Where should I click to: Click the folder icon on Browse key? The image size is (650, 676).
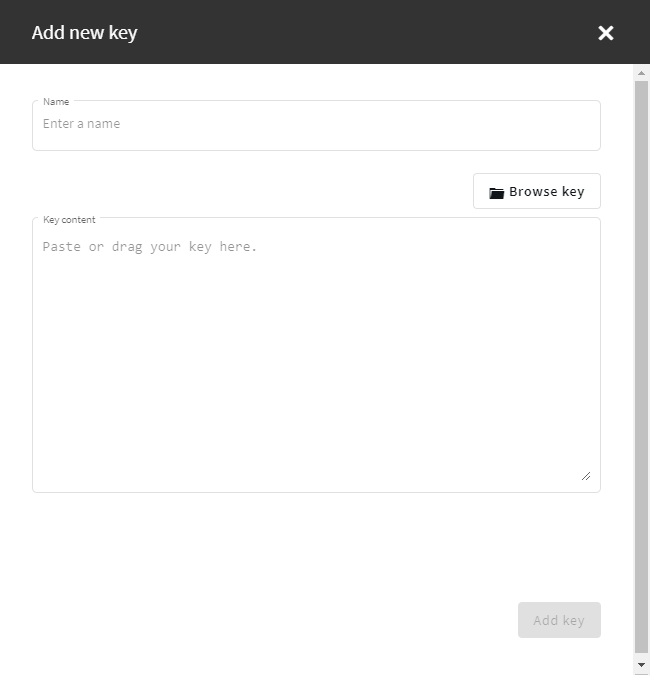(x=497, y=193)
